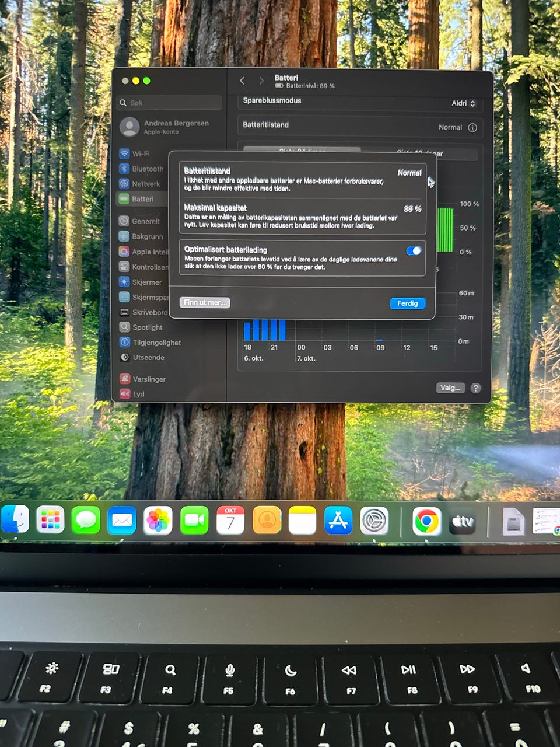
Task: Open Bakgrunn settings pane
Action: (142, 236)
